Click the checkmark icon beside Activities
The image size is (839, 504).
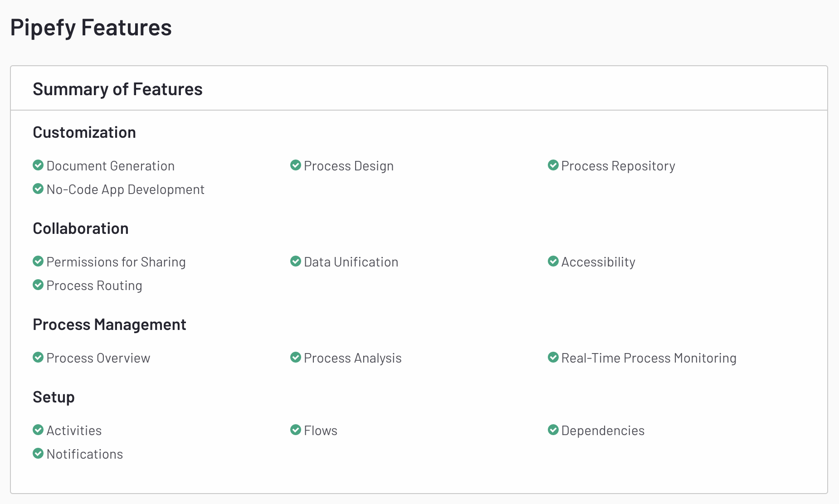pyautogui.click(x=38, y=430)
